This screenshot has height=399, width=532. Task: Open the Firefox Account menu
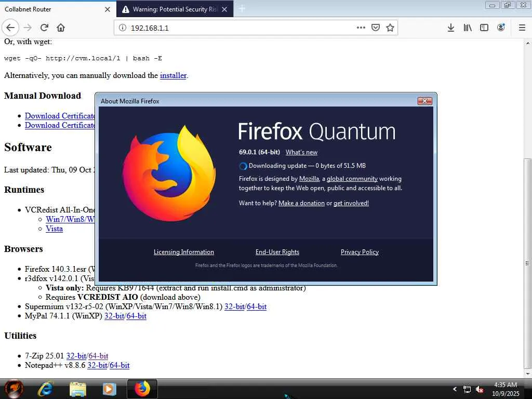tap(501, 28)
